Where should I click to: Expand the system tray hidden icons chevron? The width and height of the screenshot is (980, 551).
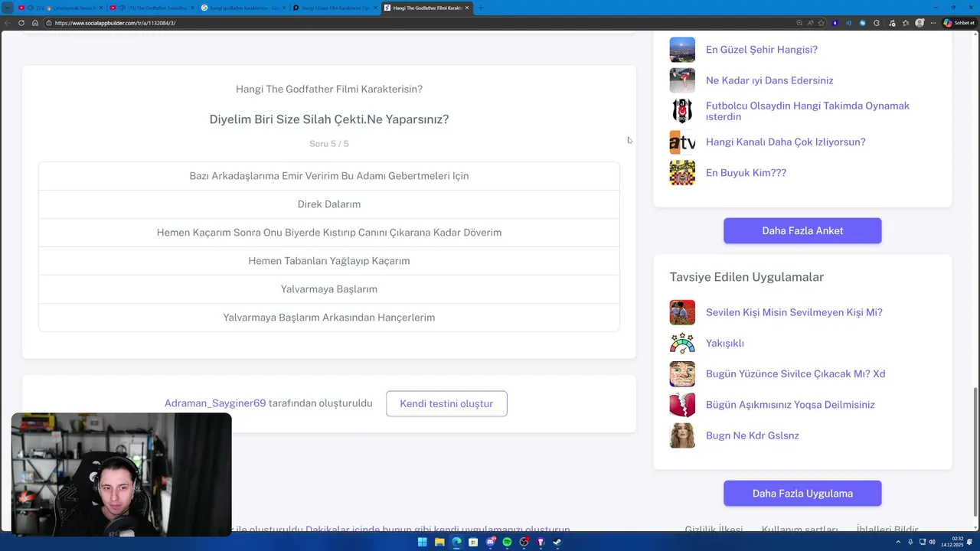[x=900, y=542]
